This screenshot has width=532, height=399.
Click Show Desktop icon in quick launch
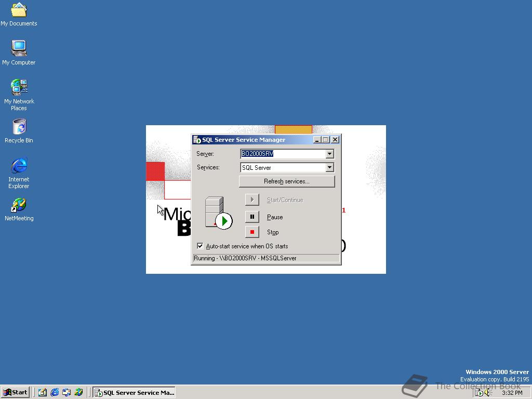[42, 393]
